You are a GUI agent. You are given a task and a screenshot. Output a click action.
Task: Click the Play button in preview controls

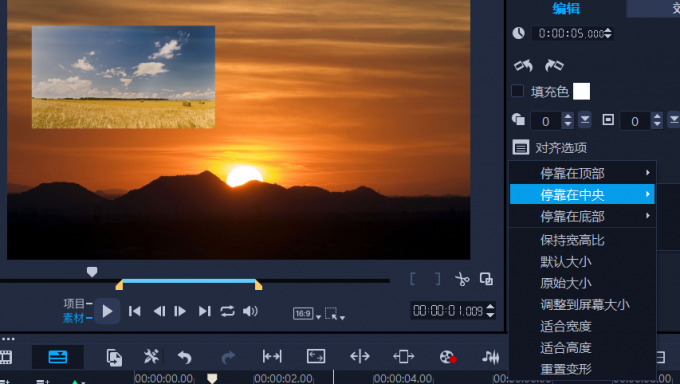(107, 311)
